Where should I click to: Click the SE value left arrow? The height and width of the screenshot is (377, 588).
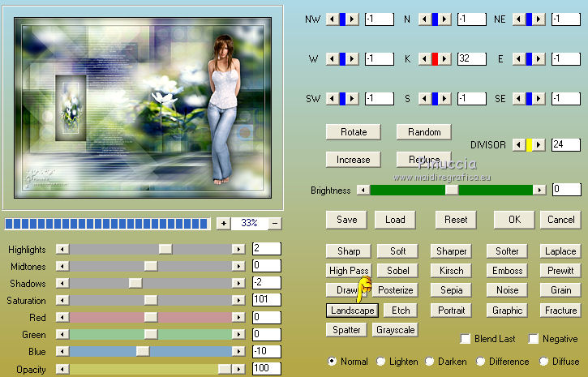click(517, 99)
